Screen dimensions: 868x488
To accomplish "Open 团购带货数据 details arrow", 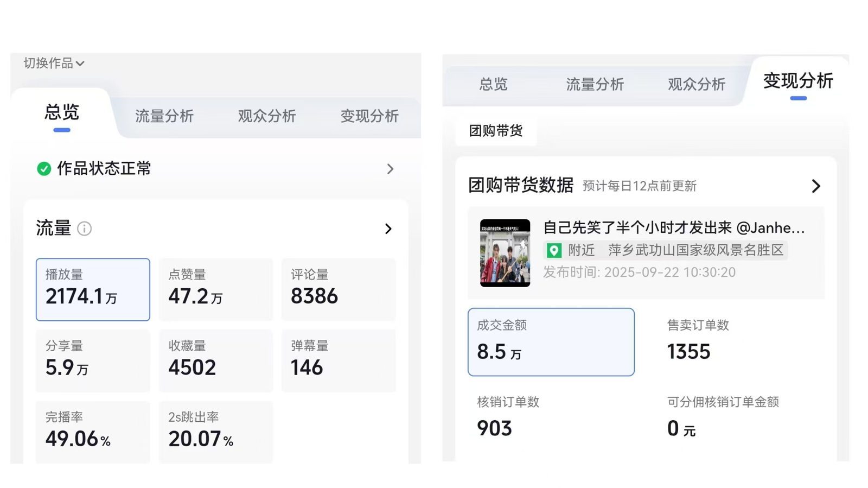I will coord(816,186).
